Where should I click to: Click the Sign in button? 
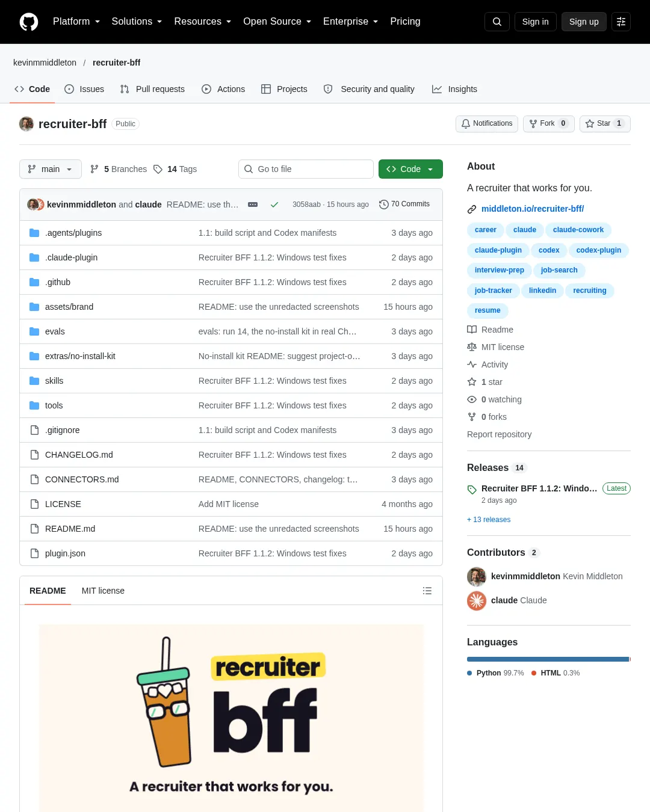click(x=536, y=22)
